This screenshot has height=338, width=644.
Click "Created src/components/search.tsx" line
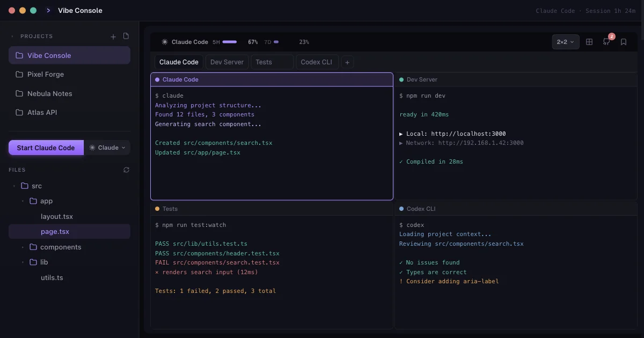pos(214,143)
